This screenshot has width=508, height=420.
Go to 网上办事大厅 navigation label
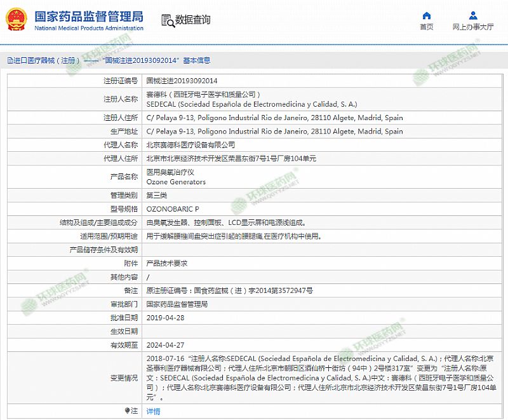tap(473, 27)
